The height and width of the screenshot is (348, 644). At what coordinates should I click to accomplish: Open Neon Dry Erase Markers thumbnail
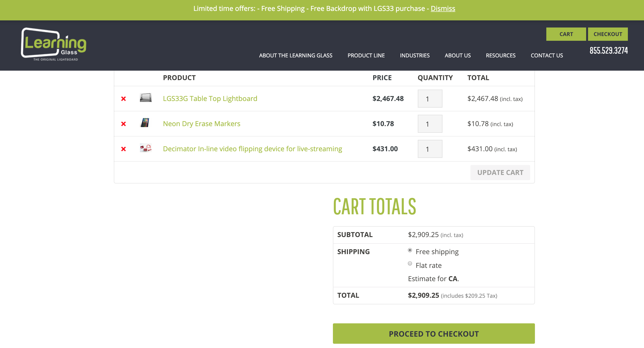tap(145, 123)
